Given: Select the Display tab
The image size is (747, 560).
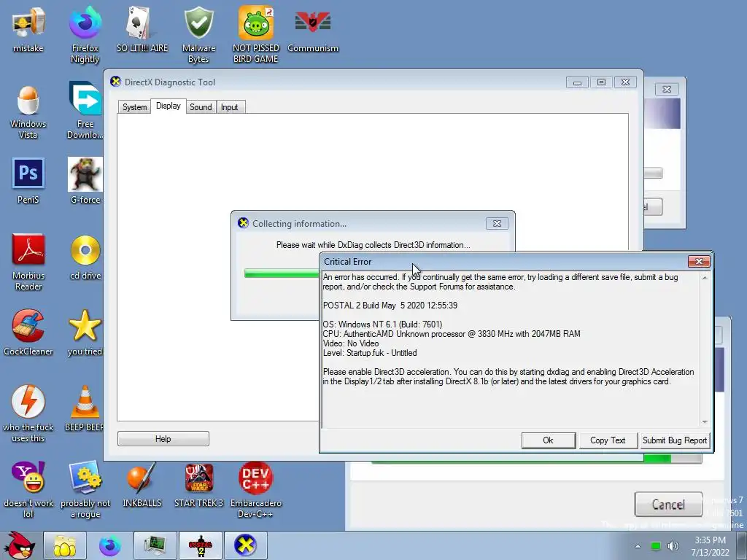Looking at the screenshot, I should coord(169,106).
